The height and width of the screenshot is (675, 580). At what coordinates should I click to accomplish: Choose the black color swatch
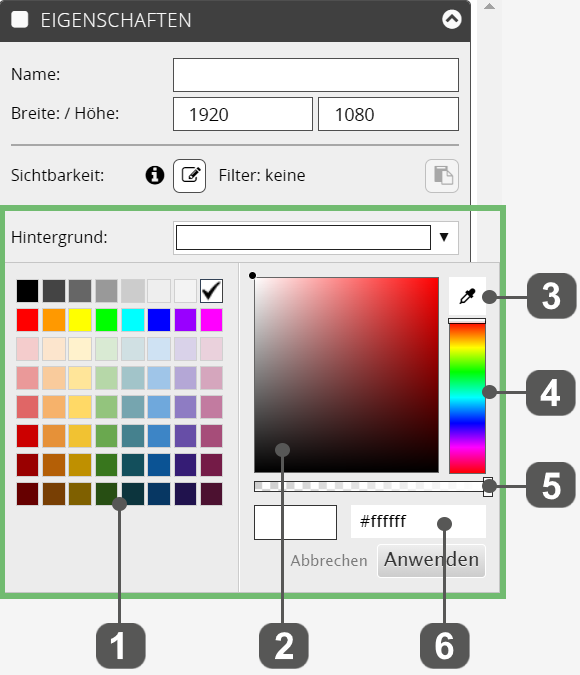[28, 291]
